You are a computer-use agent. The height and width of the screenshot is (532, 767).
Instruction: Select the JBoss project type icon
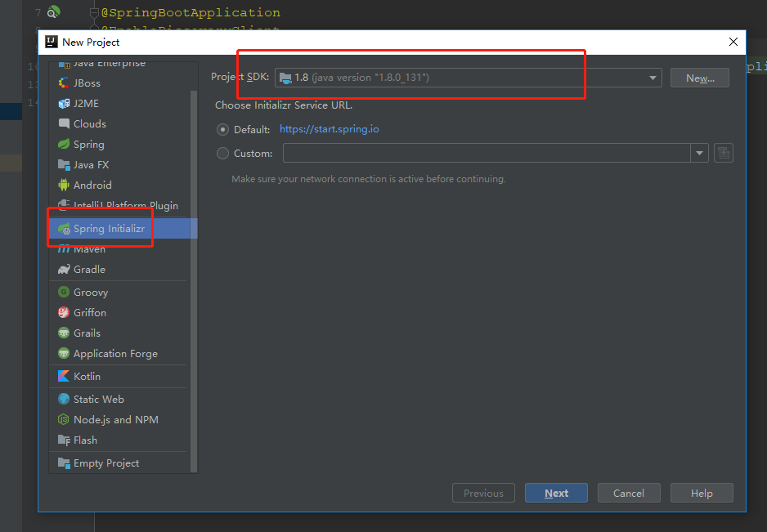pyautogui.click(x=64, y=83)
